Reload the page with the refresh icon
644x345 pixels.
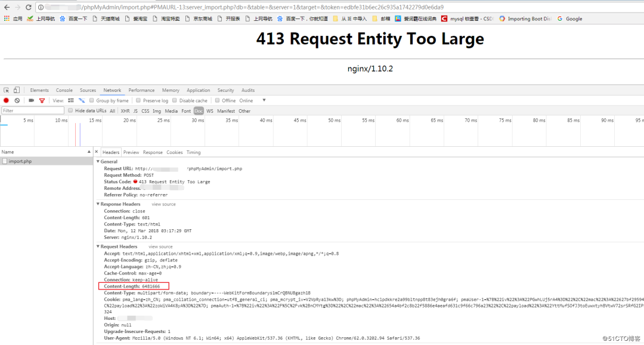[29, 7]
